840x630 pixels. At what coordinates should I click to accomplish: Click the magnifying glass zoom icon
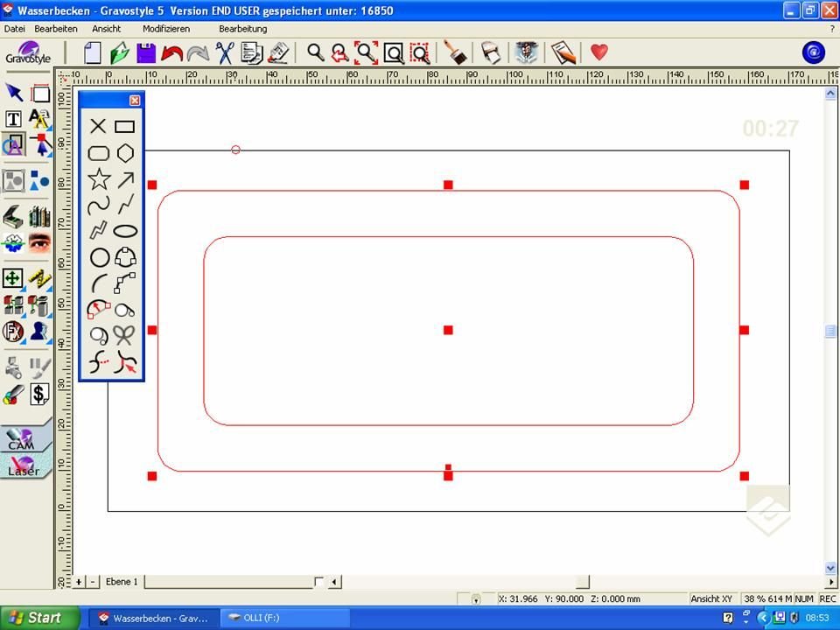pyautogui.click(x=316, y=52)
